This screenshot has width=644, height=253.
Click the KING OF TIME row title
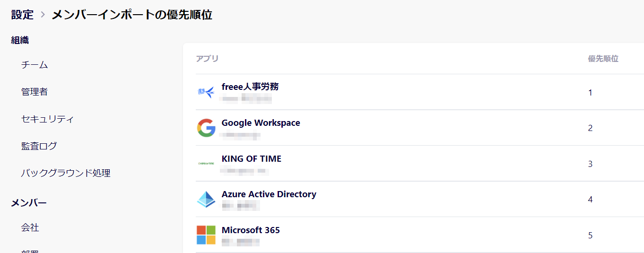click(x=251, y=158)
